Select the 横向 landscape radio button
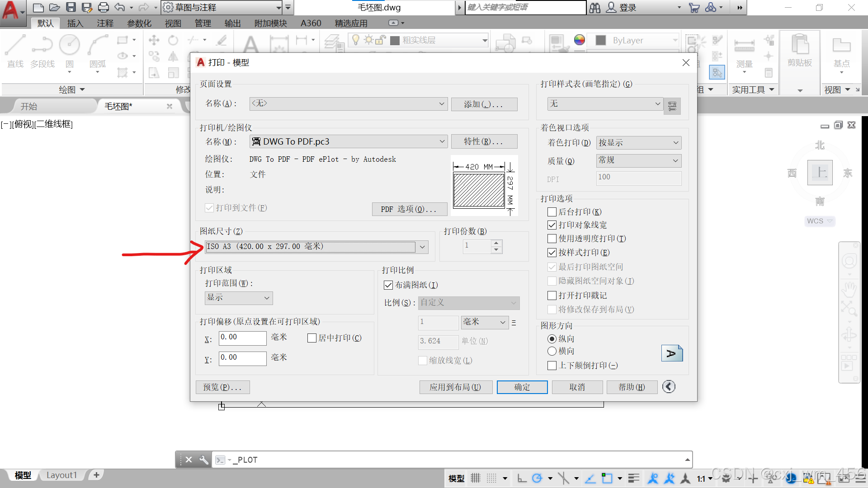 pos(552,351)
